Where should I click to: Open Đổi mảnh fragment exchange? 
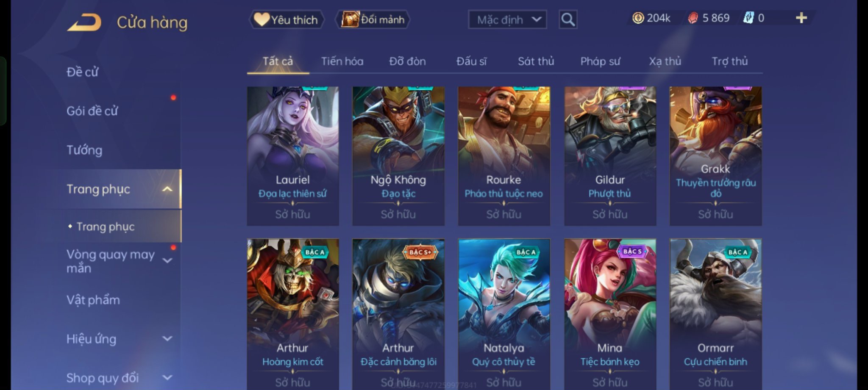pos(373,19)
